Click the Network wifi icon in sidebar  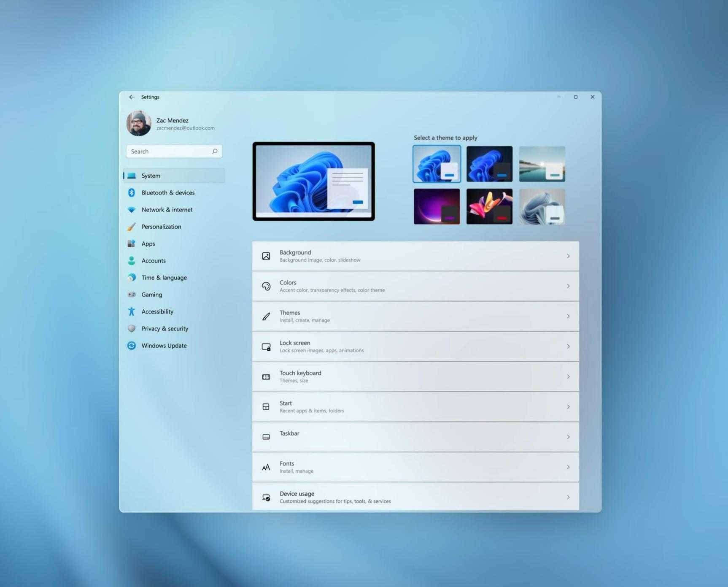(132, 210)
